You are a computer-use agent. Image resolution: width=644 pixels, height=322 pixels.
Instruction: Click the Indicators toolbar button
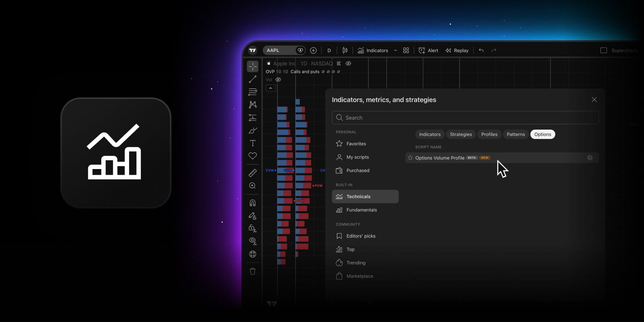pyautogui.click(x=373, y=50)
